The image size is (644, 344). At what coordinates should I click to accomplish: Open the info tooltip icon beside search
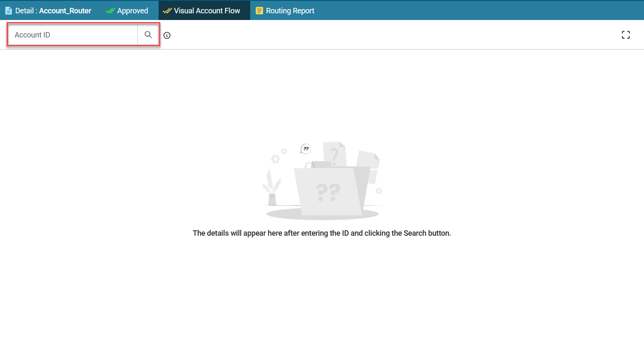(x=167, y=35)
